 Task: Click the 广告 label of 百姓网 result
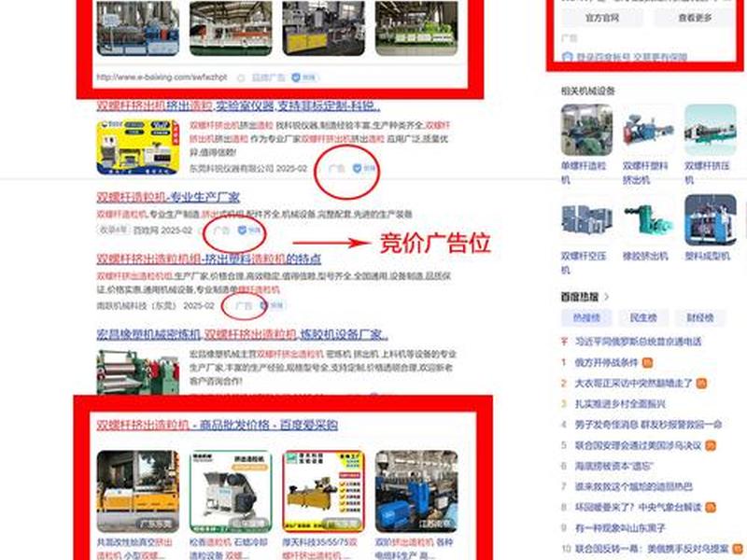click(x=221, y=231)
